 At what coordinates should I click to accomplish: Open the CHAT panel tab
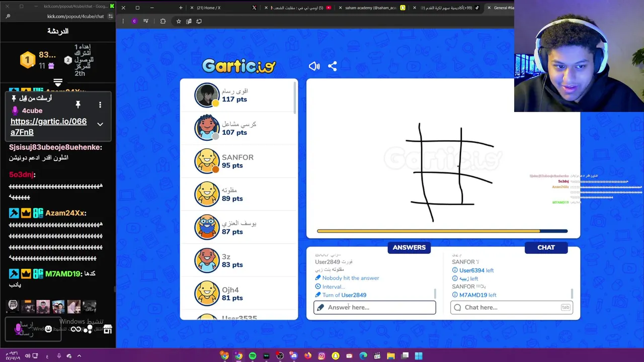[546, 247]
